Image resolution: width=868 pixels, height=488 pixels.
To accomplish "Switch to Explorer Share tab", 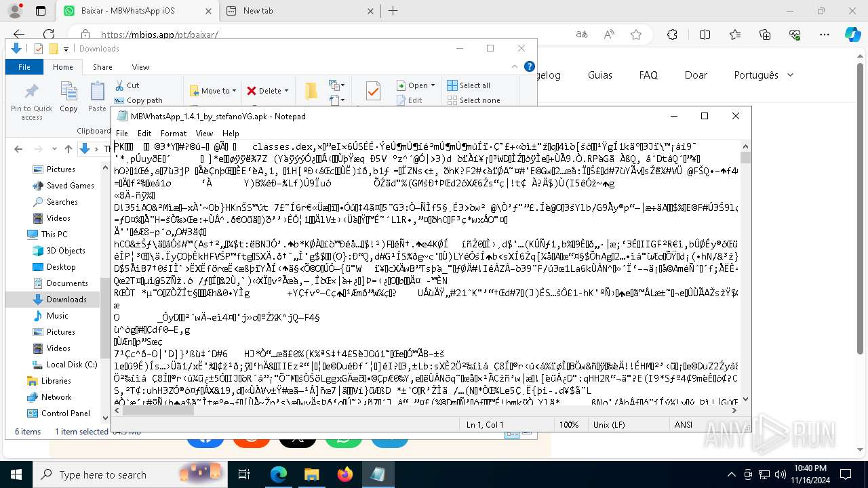I will pos(102,67).
